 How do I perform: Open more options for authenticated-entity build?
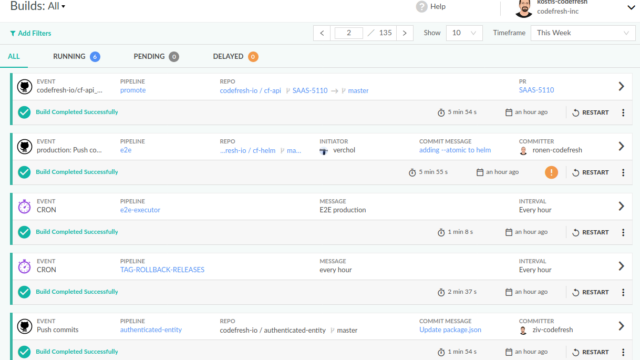(x=623, y=352)
